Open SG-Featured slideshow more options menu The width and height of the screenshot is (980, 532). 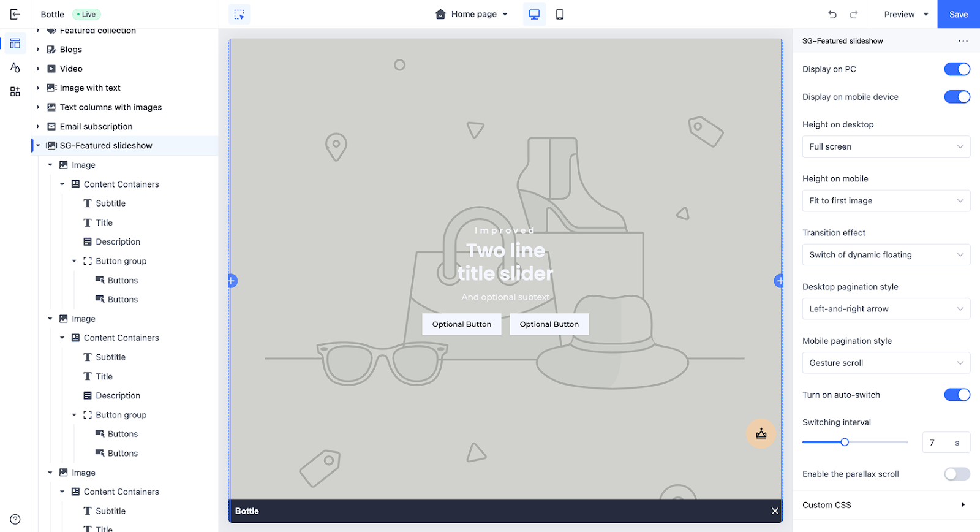pos(963,41)
